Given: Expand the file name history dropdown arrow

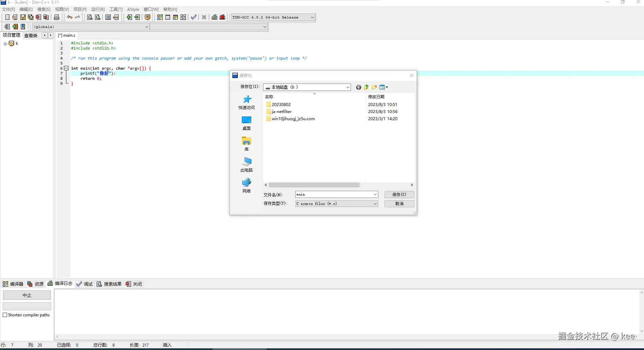Looking at the screenshot, I should pos(375,195).
